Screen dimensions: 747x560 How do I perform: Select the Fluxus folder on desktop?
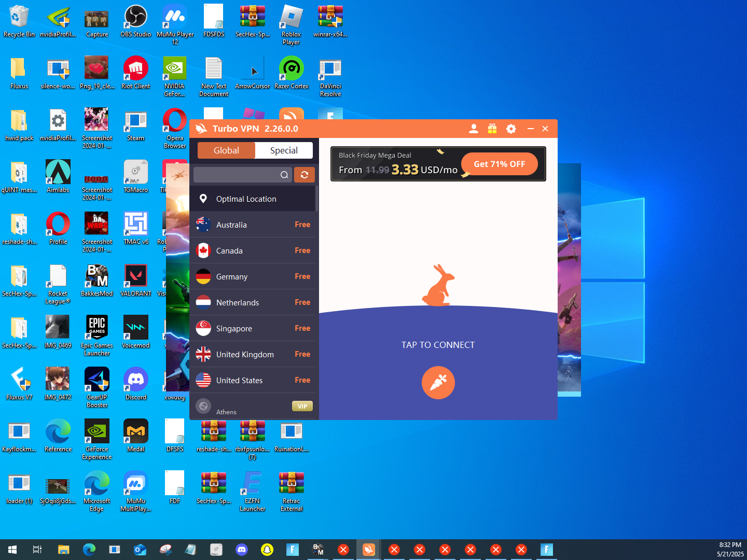pyautogui.click(x=19, y=73)
